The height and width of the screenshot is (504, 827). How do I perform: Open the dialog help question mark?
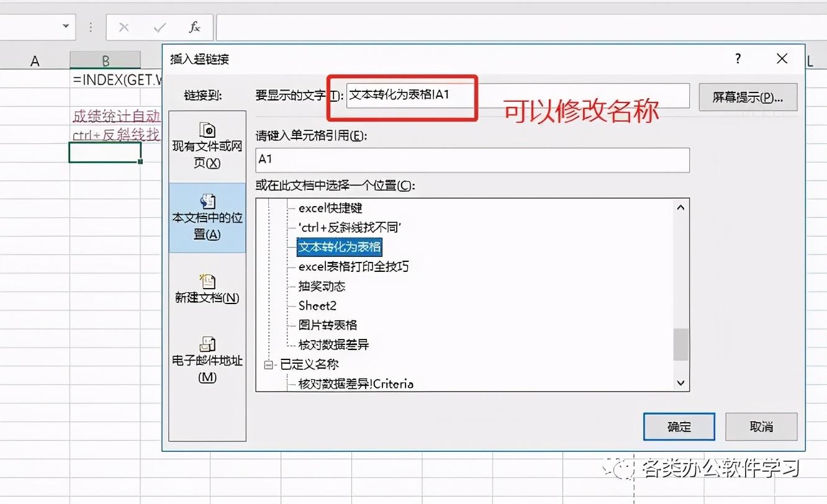point(738,59)
